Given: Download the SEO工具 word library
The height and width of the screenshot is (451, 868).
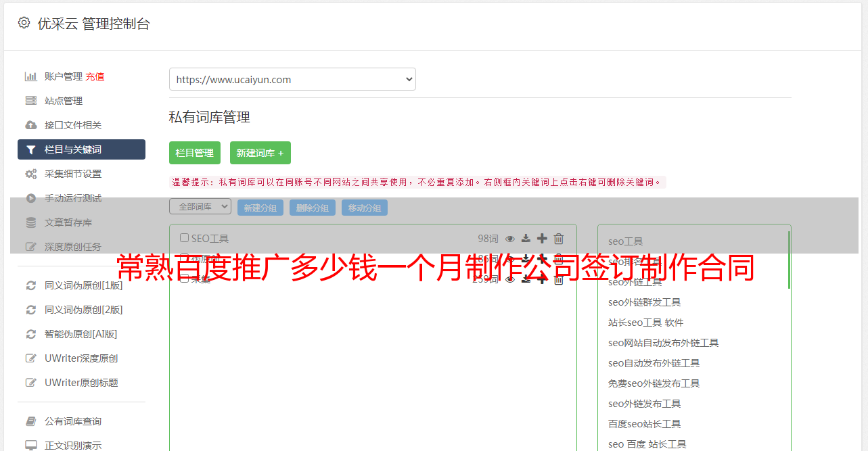Looking at the screenshot, I should coord(526,239).
